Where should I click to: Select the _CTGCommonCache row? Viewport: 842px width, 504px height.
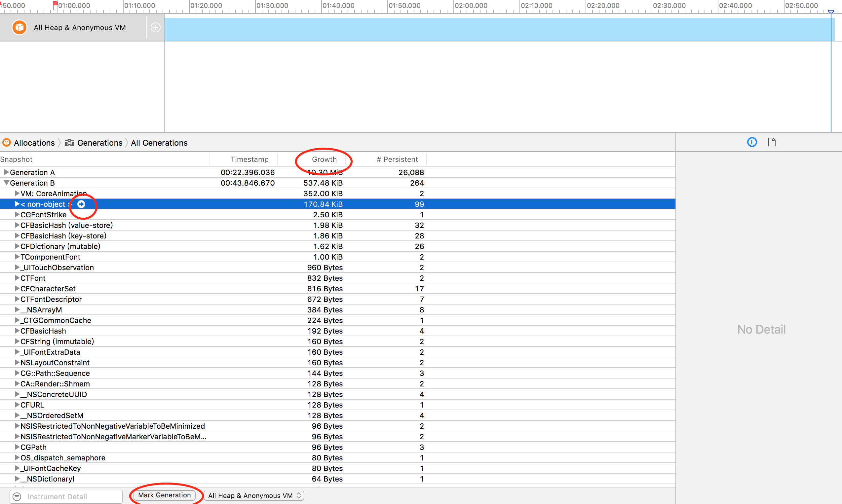click(x=337, y=320)
